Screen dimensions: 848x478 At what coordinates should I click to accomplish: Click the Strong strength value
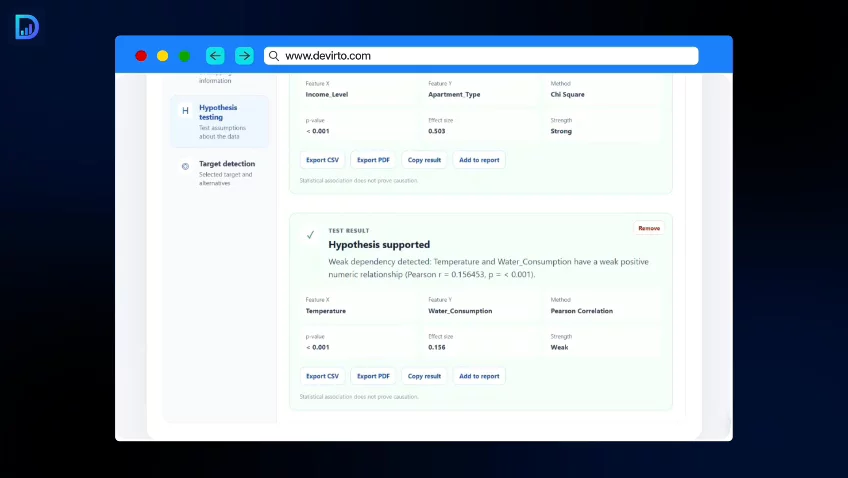point(561,131)
